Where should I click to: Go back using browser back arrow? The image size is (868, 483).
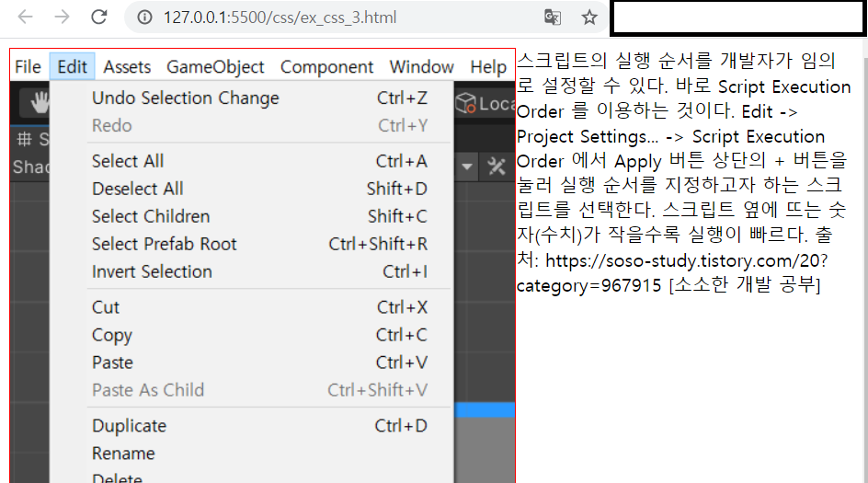[26, 17]
